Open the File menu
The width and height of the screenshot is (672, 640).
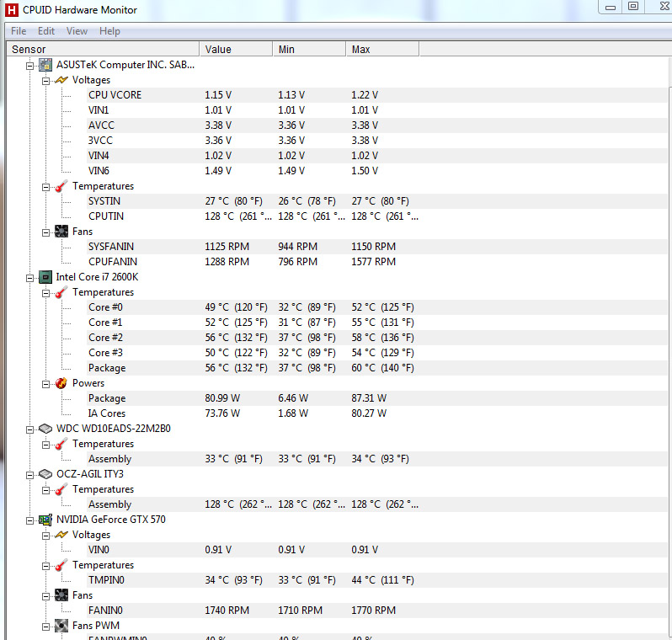coord(19,31)
